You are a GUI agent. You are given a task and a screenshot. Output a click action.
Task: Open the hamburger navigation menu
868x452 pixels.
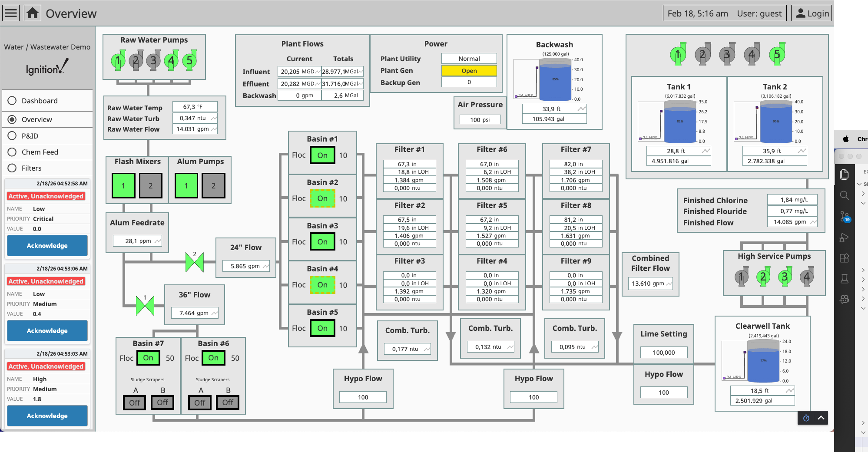pyautogui.click(x=10, y=13)
